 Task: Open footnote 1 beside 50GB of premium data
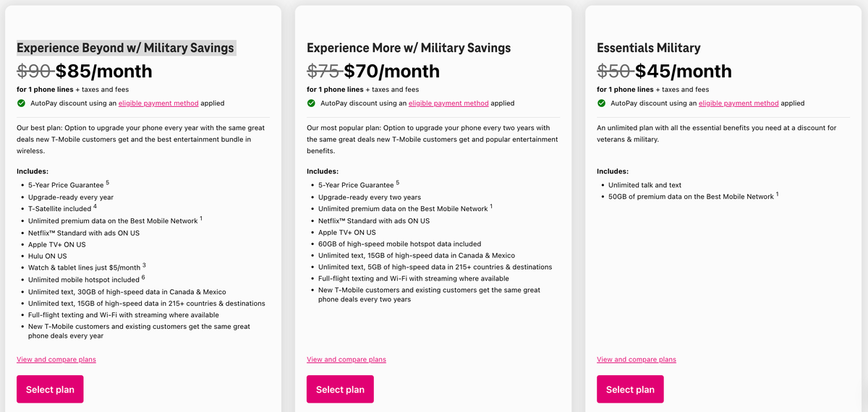click(778, 194)
